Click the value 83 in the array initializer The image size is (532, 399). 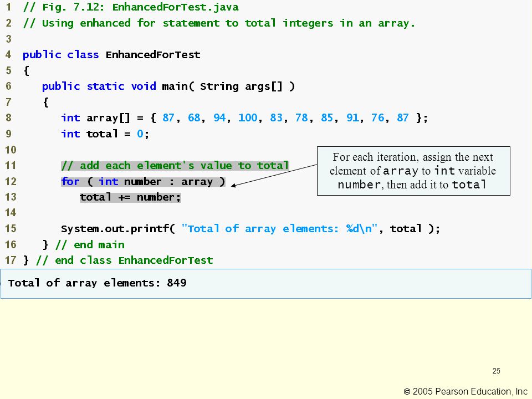pos(276,117)
